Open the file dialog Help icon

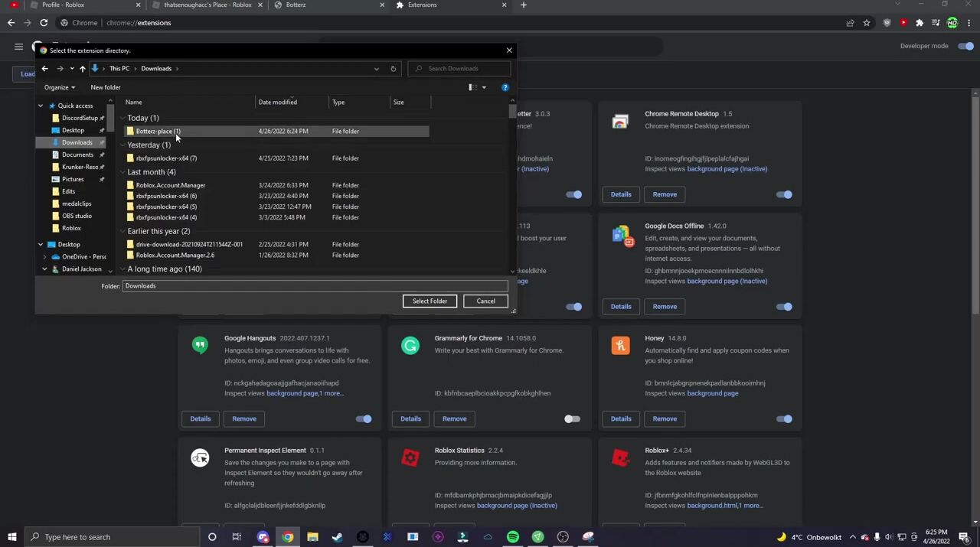[505, 87]
